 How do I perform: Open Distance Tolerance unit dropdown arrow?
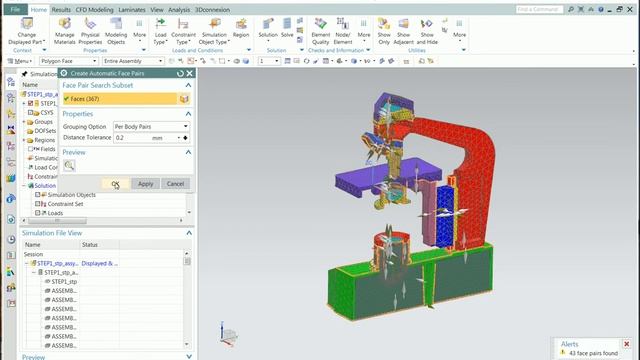coord(179,138)
